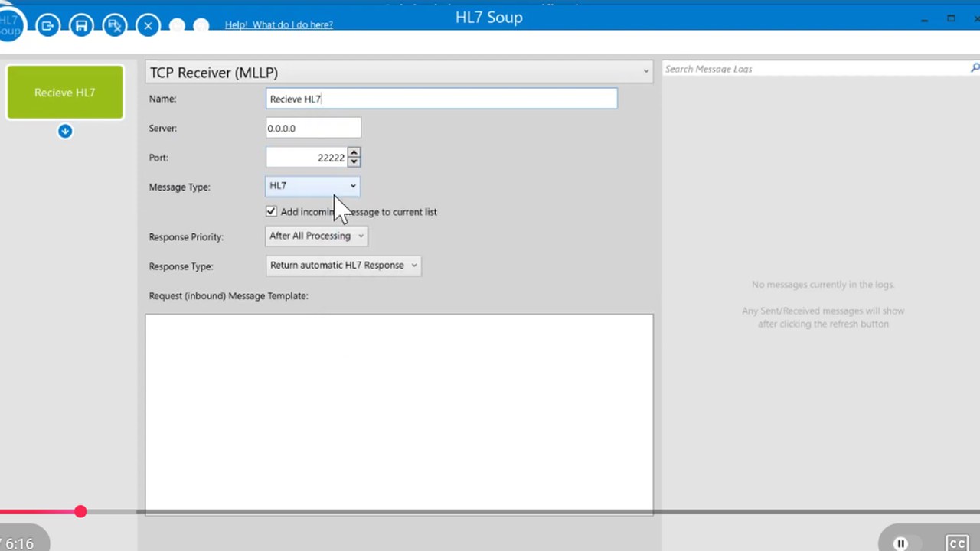980x551 pixels.
Task: Open the TCP Receiver (MLLP) type dropdown
Action: tap(399, 72)
